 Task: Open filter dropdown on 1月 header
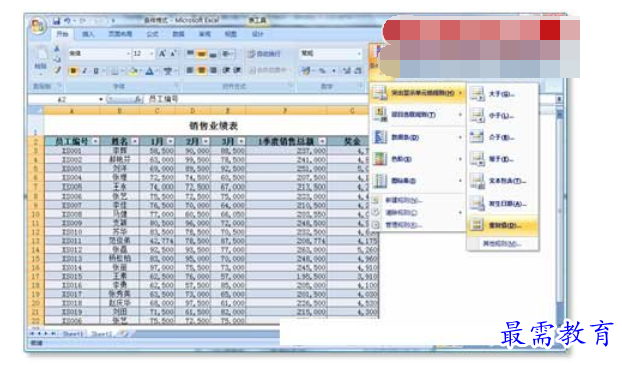tap(170, 141)
